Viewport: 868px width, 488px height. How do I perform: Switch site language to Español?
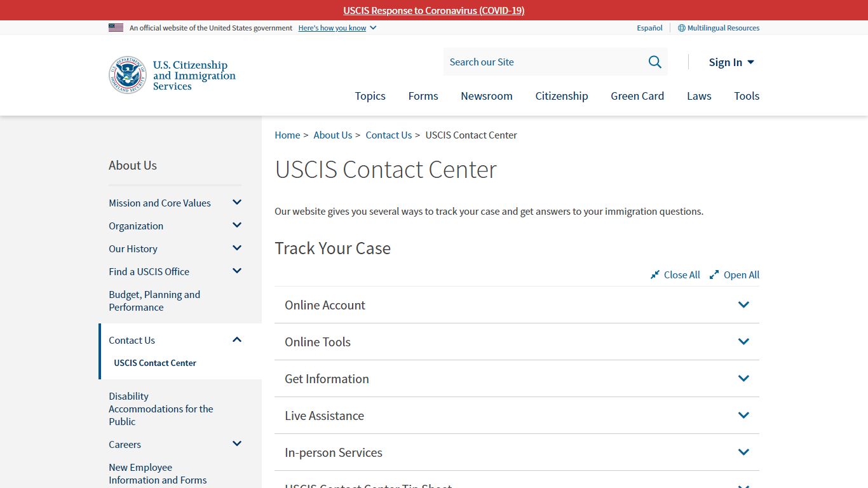649,28
